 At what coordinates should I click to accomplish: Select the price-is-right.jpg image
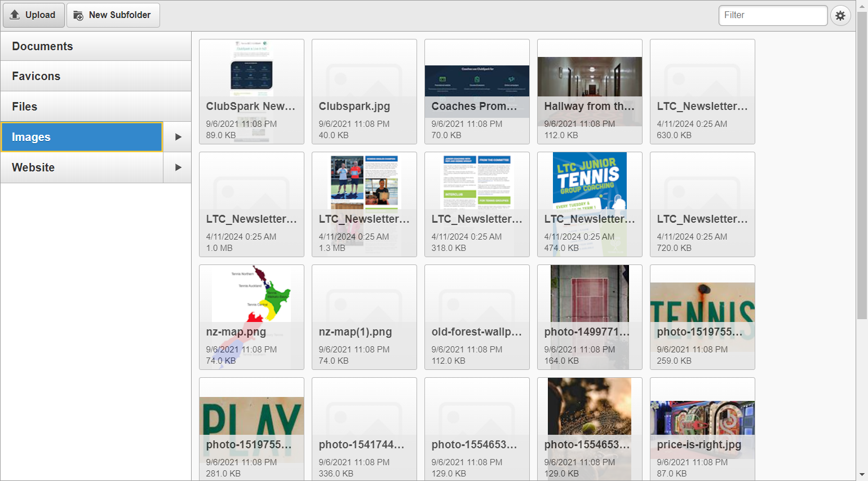702,429
